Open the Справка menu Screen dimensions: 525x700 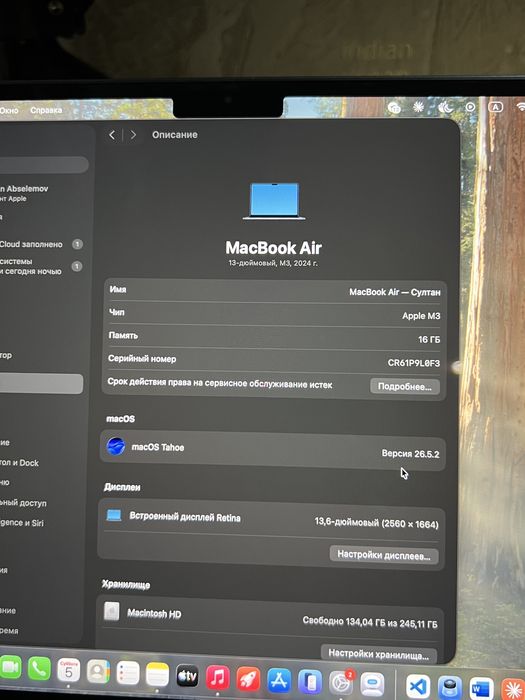tap(46, 110)
